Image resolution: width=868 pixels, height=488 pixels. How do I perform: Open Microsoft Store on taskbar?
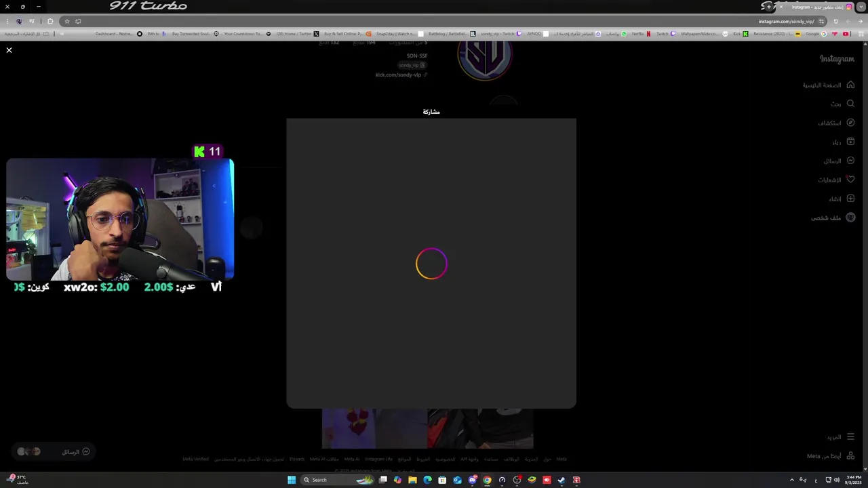coord(442,480)
